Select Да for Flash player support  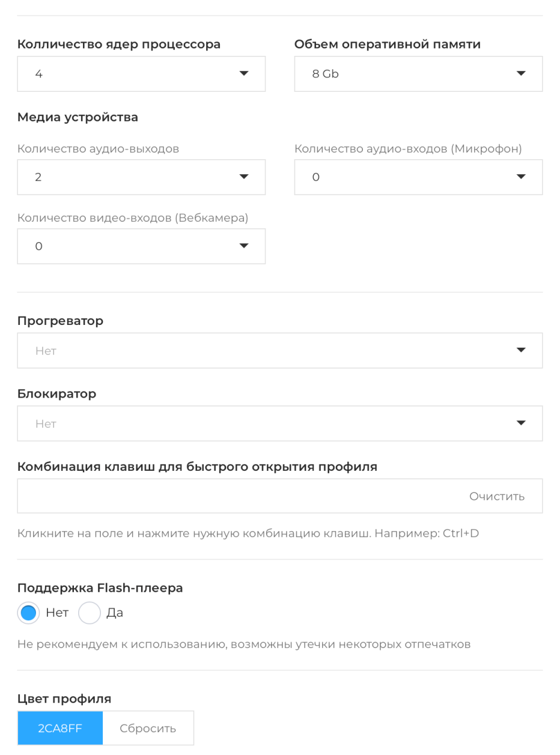(x=88, y=613)
